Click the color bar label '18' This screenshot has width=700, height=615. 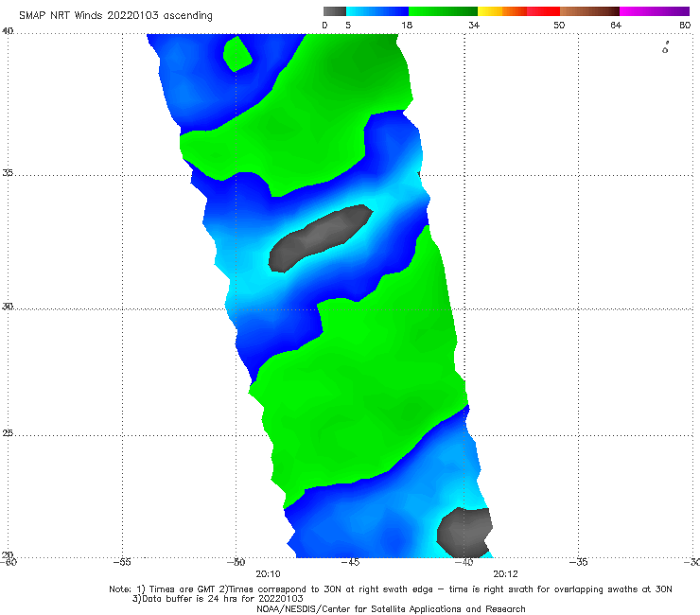click(x=407, y=25)
